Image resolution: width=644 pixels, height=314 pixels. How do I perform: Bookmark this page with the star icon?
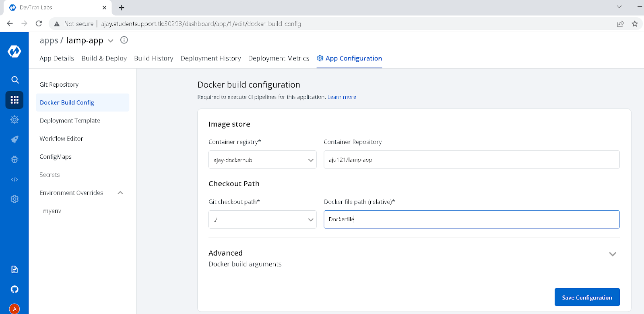point(635,24)
